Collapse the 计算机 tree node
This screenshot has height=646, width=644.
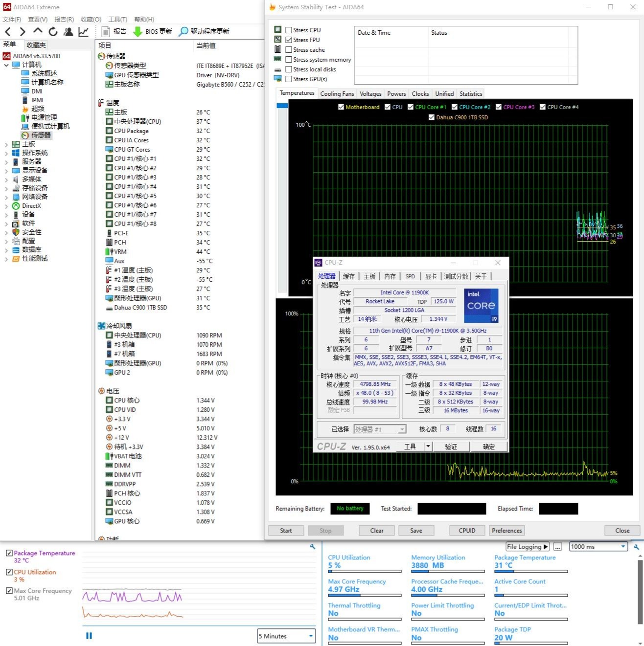coord(6,65)
